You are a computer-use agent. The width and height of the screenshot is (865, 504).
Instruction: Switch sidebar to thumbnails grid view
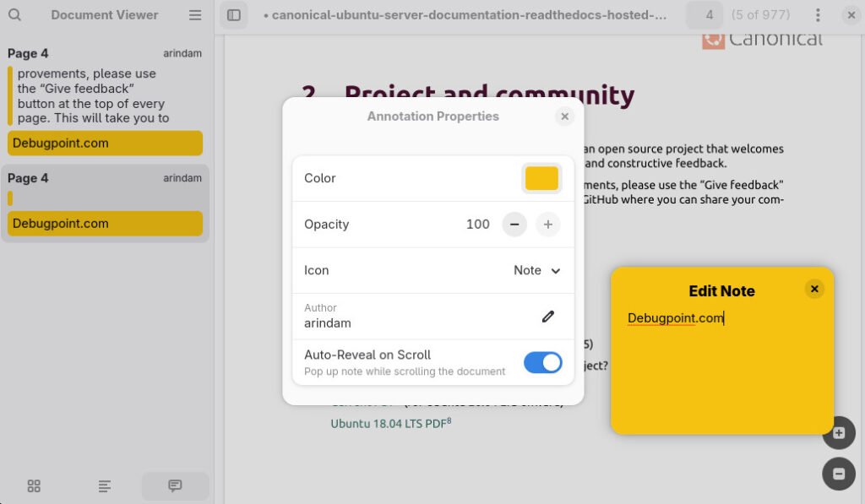(x=34, y=485)
